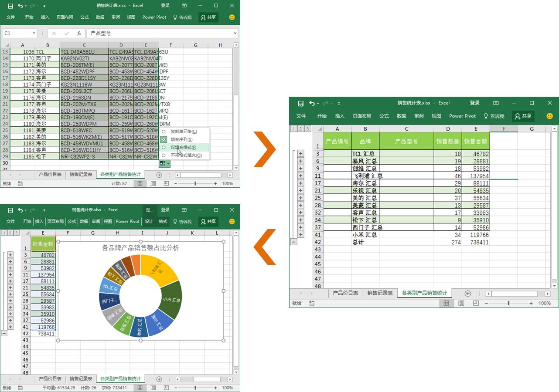Click the Save icon on Quick Access Toolbar
The height and width of the screenshot is (392, 559).
tap(10, 5)
